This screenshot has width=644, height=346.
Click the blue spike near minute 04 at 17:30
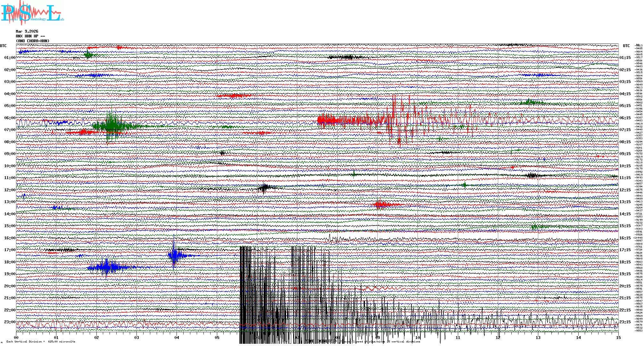pyautogui.click(x=174, y=255)
